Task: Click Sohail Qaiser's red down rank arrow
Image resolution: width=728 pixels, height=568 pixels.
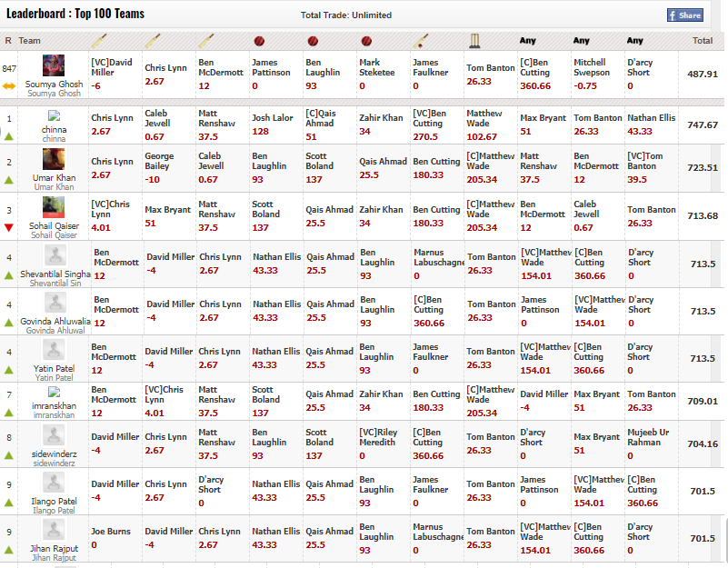Action: point(9,227)
